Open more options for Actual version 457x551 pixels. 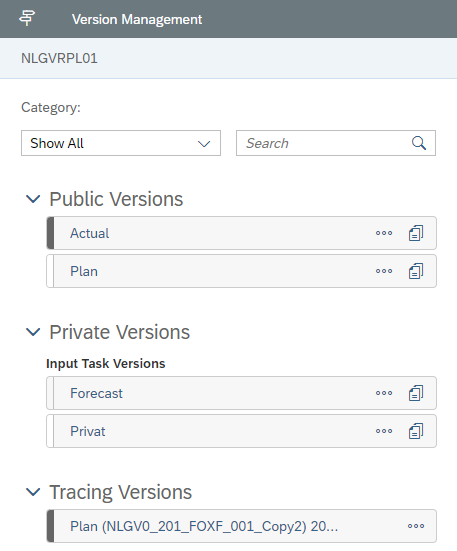coord(384,233)
